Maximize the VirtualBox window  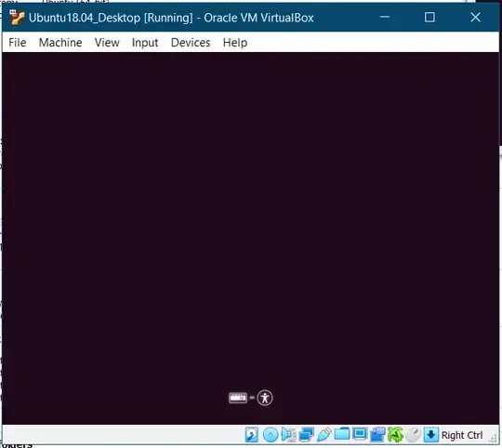[429, 17]
